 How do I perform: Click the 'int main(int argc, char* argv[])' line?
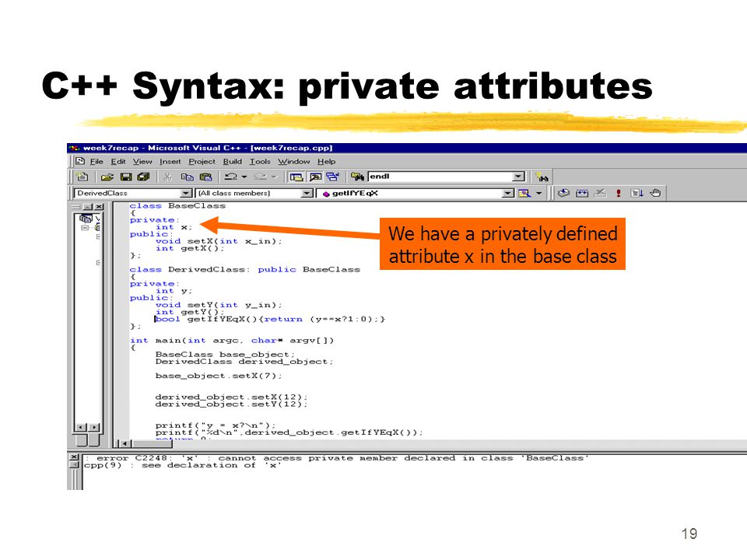point(232,341)
